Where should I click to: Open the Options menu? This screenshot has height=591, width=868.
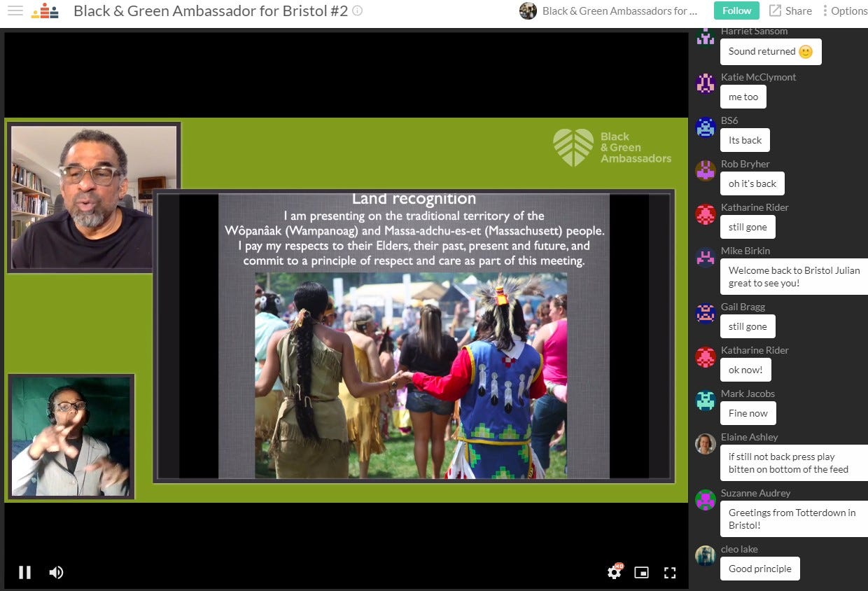pos(845,11)
